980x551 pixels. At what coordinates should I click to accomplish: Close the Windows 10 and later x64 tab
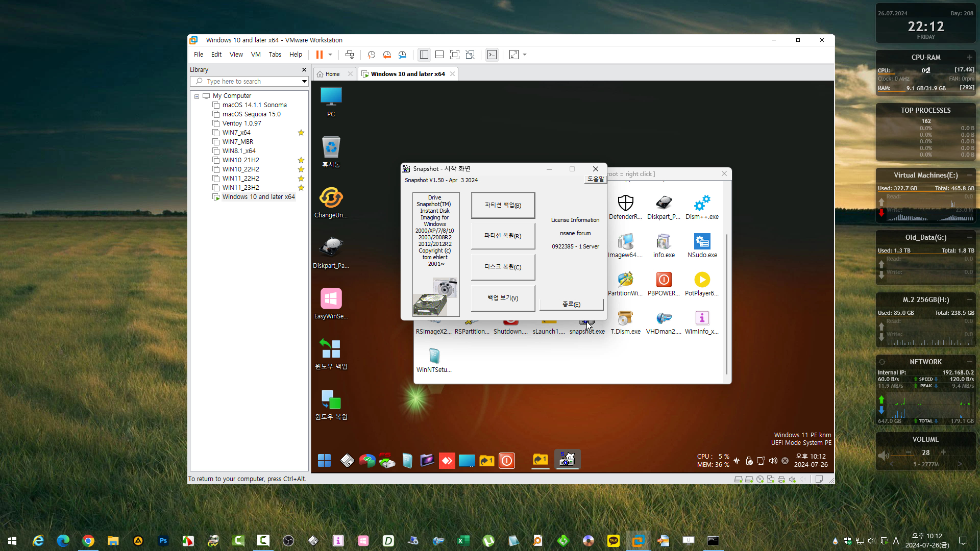[x=452, y=74]
